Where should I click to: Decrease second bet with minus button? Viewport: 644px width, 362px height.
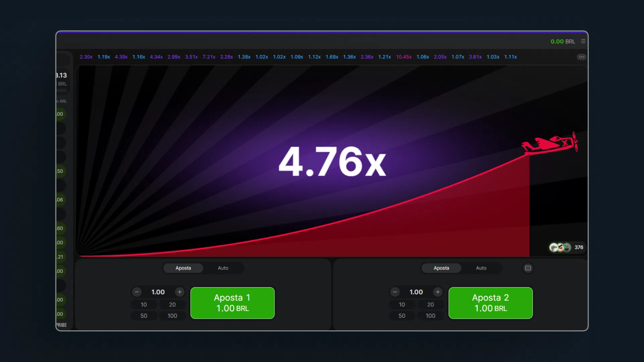tap(395, 292)
